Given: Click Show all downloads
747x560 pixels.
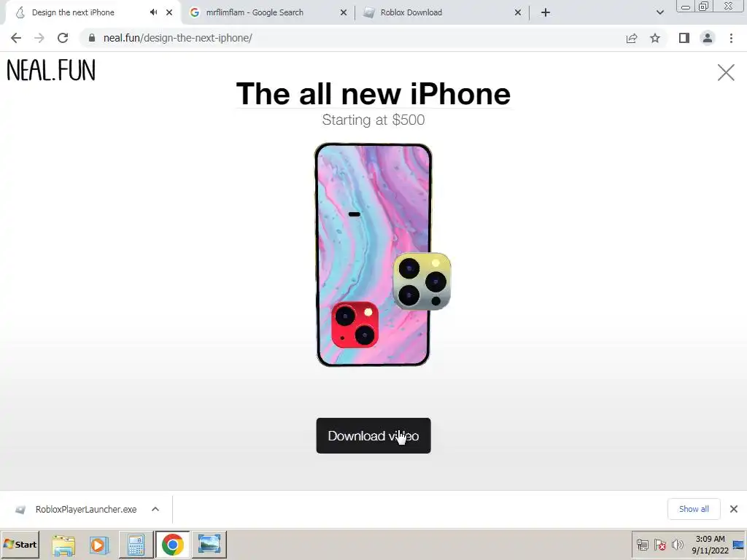Looking at the screenshot, I should tap(694, 509).
